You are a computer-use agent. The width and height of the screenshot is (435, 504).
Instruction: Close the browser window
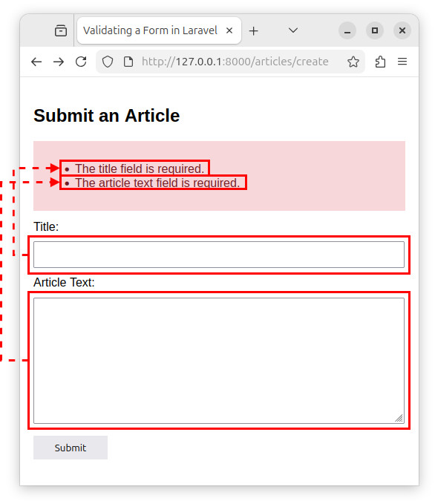pyautogui.click(x=402, y=30)
